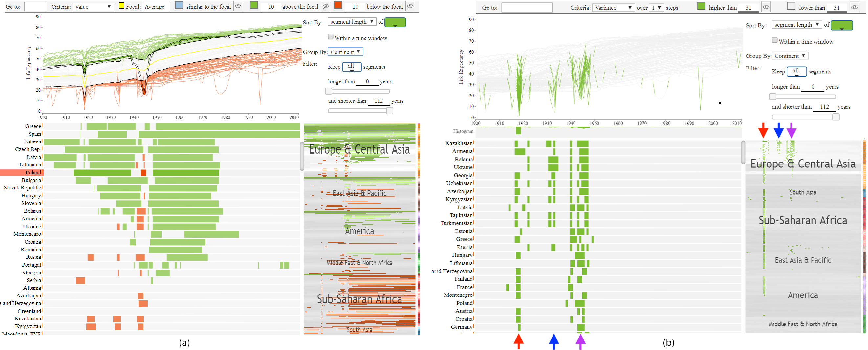Select highlighted Poland row in Value view
The image size is (868, 350).
pyautogui.click(x=150, y=172)
